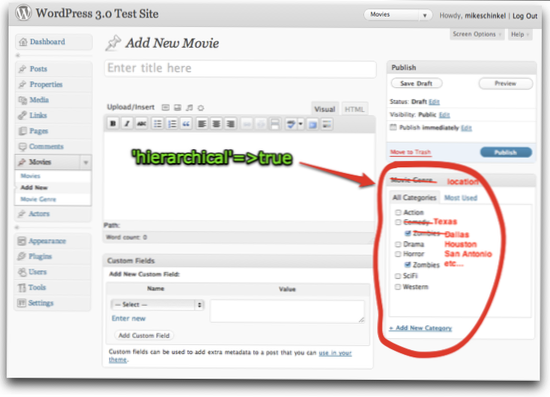The image size is (550, 397).
Task: Align text right in editor
Action: coord(230,124)
